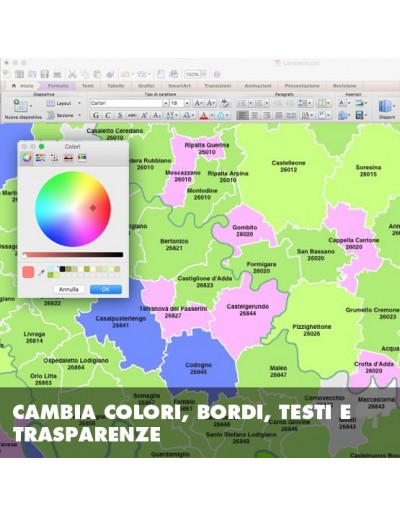Switch to the Animazioni tab

(258, 86)
